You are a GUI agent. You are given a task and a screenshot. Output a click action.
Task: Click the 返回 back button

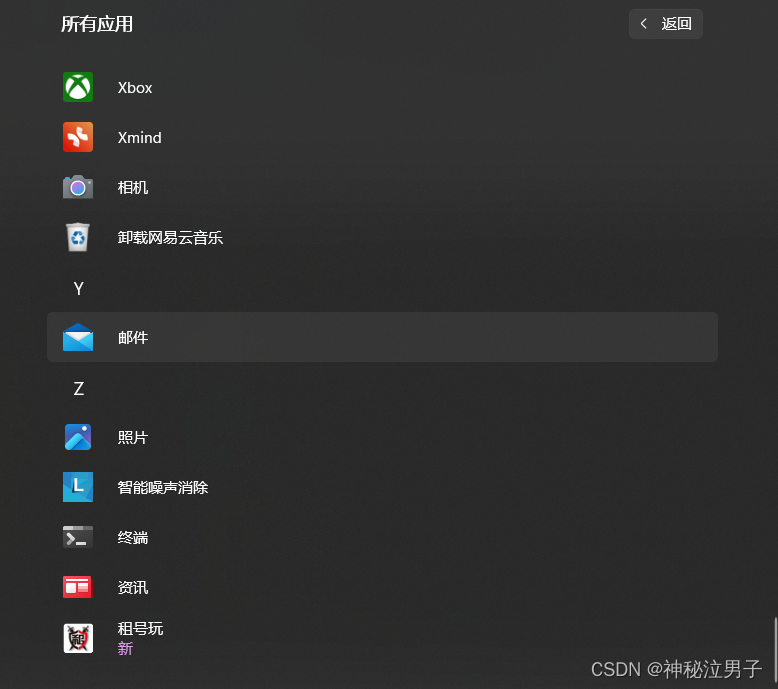point(665,24)
